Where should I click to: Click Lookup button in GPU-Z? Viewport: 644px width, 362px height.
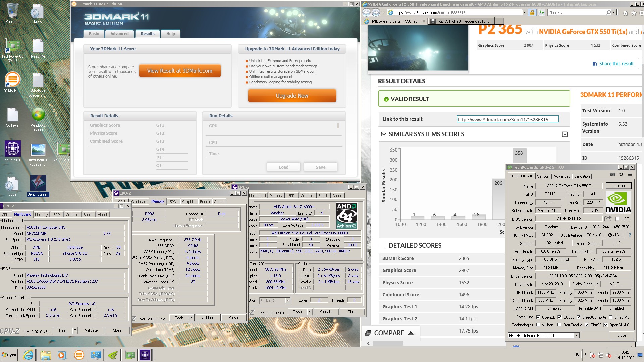coord(618,186)
